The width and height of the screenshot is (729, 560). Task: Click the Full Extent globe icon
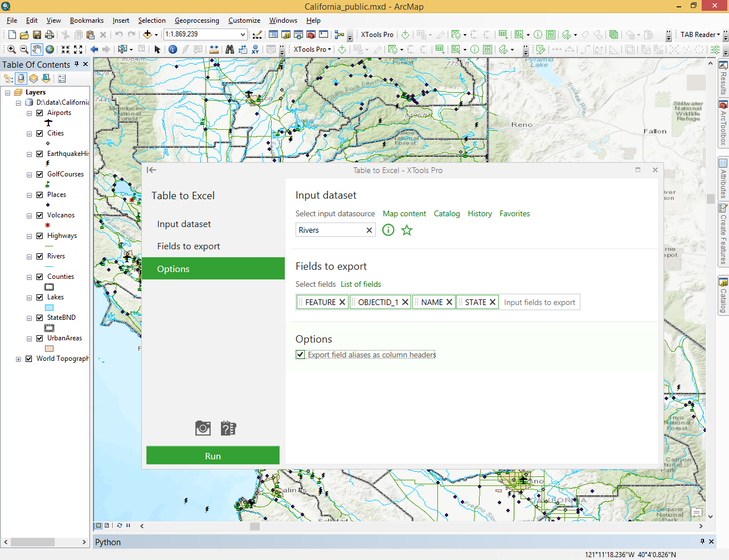pyautogui.click(x=50, y=50)
